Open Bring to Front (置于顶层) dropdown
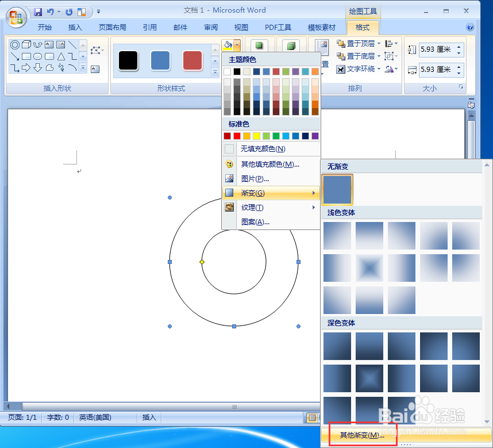493x448 pixels. (x=379, y=43)
